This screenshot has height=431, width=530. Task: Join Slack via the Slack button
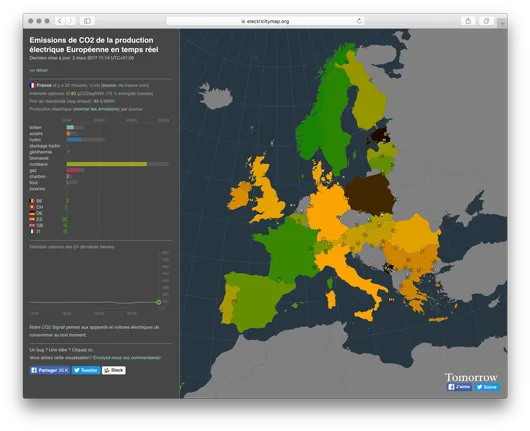114,370
